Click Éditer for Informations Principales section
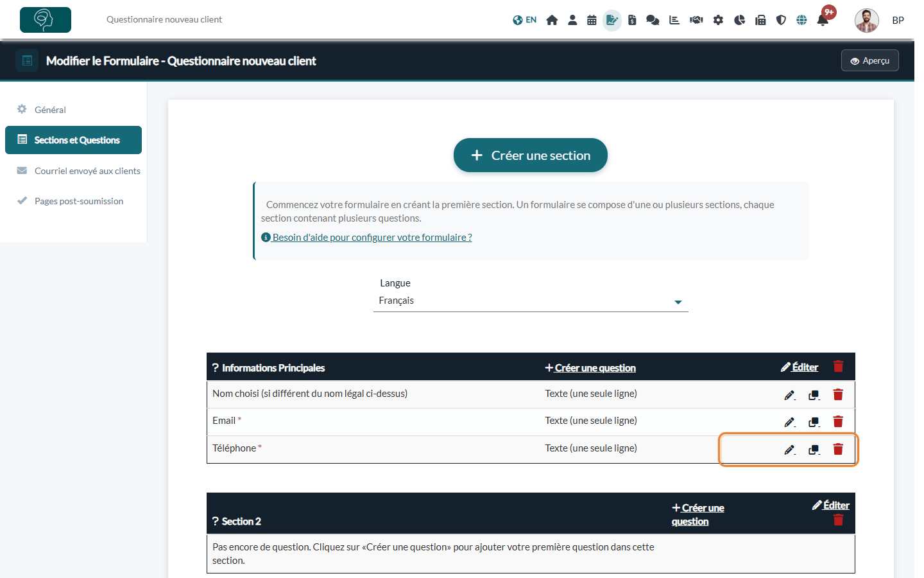924x578 pixels. coord(800,367)
